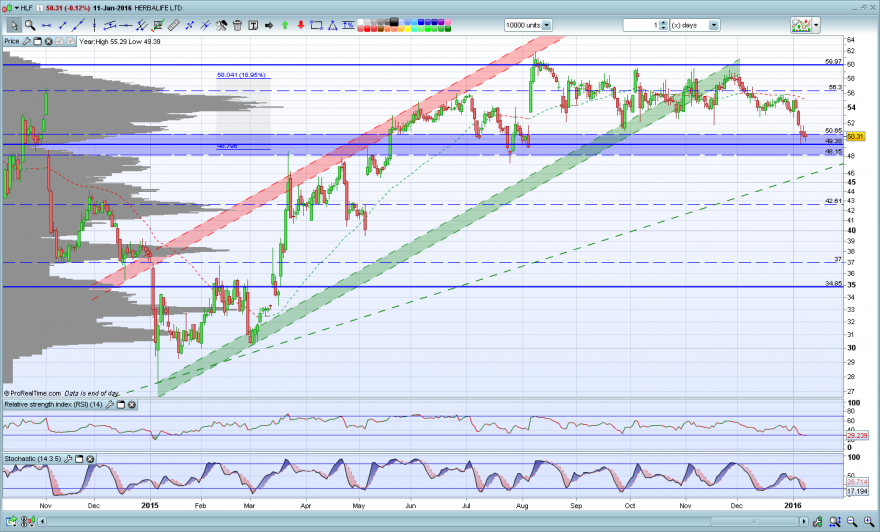The image size is (880, 532).
Task: Insert a green up arrow marker
Action: [285, 25]
